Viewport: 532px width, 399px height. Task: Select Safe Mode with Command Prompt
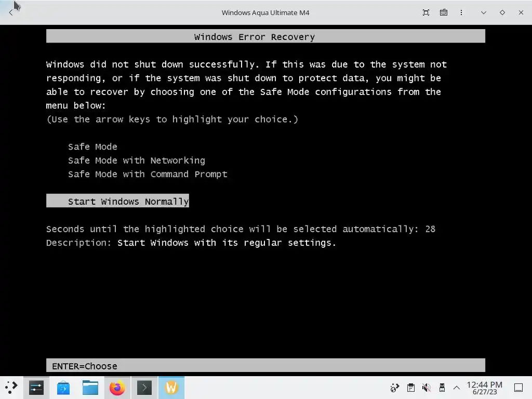point(148,174)
